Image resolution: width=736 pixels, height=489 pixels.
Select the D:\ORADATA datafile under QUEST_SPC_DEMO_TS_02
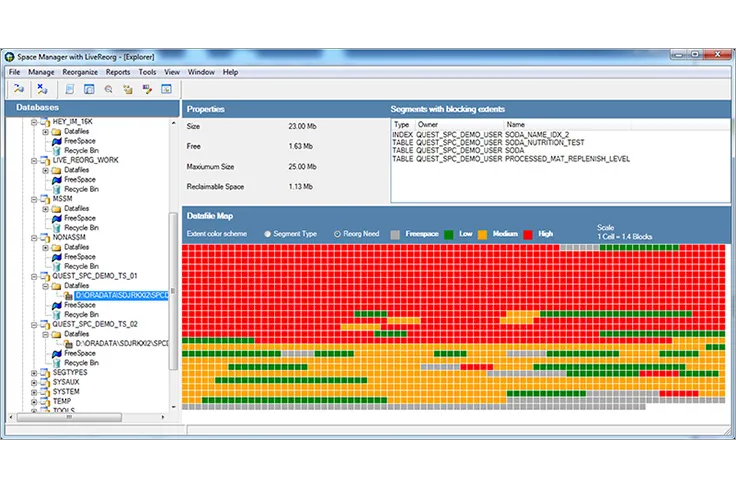click(x=122, y=344)
